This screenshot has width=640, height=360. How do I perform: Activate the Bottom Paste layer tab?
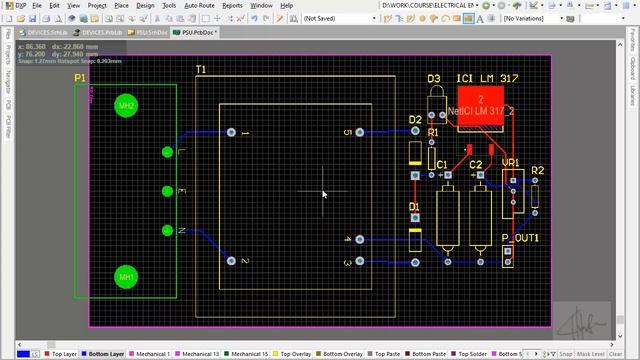click(x=425, y=354)
